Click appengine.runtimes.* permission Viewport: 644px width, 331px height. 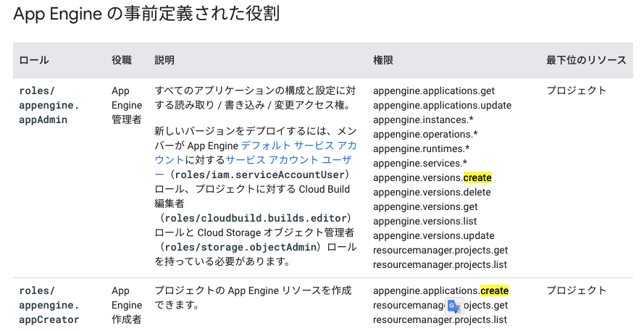tap(422, 148)
